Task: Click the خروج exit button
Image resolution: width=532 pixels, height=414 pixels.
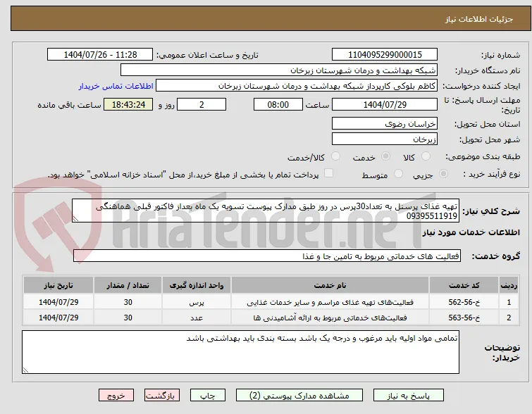Action: [x=116, y=396]
